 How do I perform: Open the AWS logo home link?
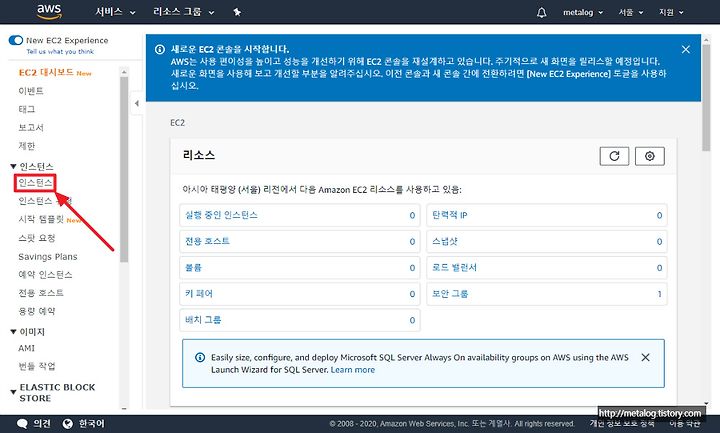pyautogui.click(x=49, y=12)
